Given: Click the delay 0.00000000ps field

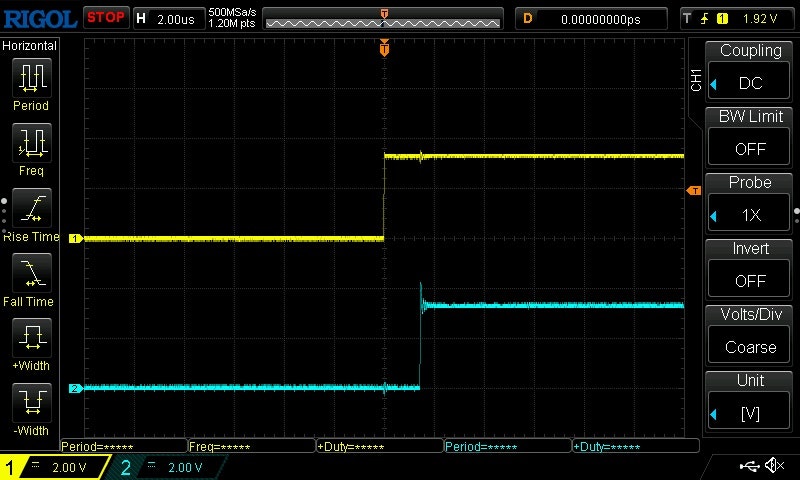Looking at the screenshot, I should click(x=591, y=19).
